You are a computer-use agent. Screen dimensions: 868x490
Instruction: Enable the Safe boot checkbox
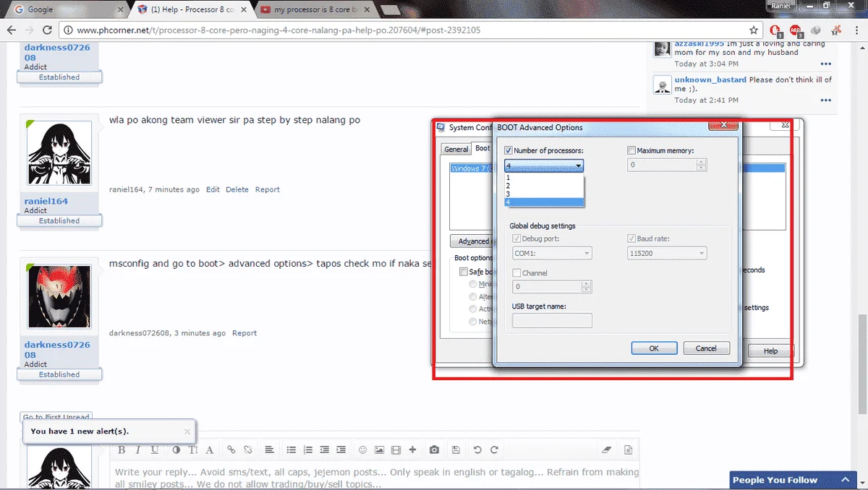coord(463,272)
